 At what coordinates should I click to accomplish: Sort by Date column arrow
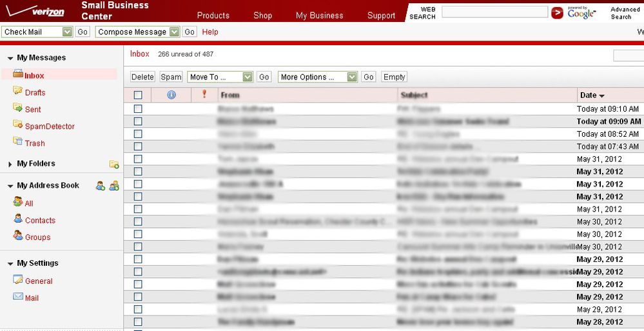click(601, 95)
